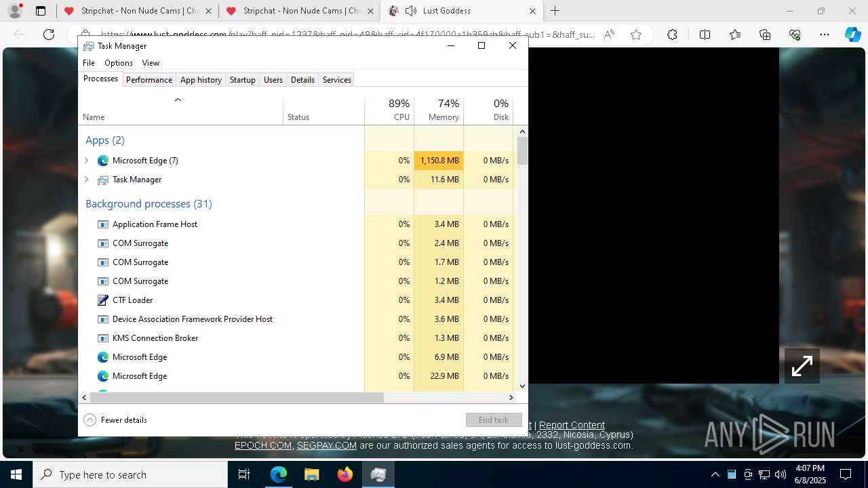Launch Firefox from the taskbar
Viewport: 868px width, 488px height.
(x=345, y=474)
